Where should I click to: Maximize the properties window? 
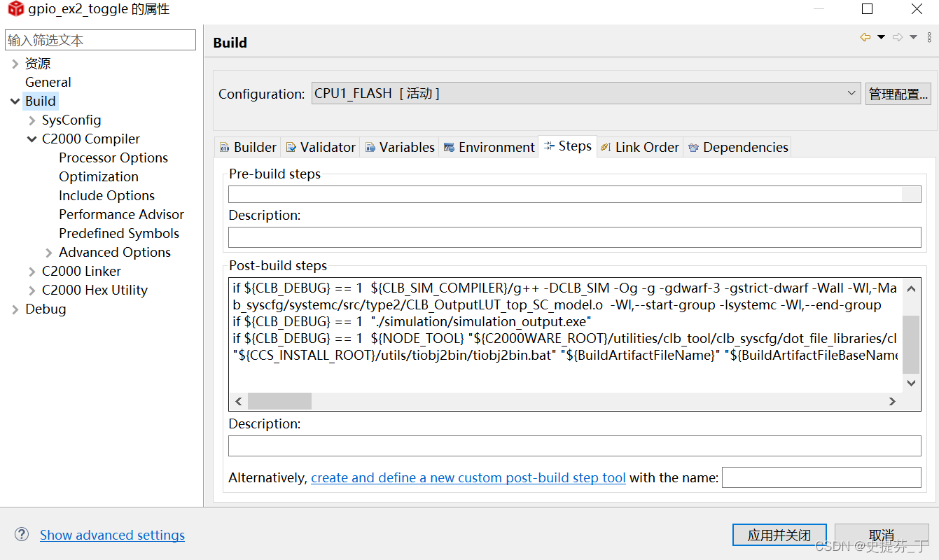click(x=867, y=9)
